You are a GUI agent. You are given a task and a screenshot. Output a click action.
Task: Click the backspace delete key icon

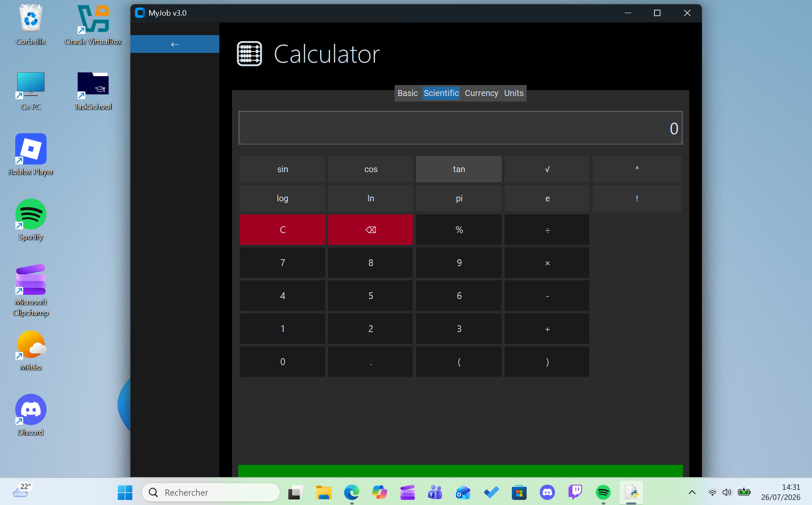(370, 230)
